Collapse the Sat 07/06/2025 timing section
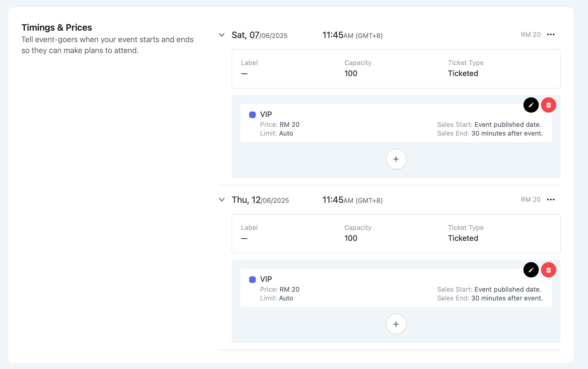Screen dimensions: 588x369 (x=222, y=35)
